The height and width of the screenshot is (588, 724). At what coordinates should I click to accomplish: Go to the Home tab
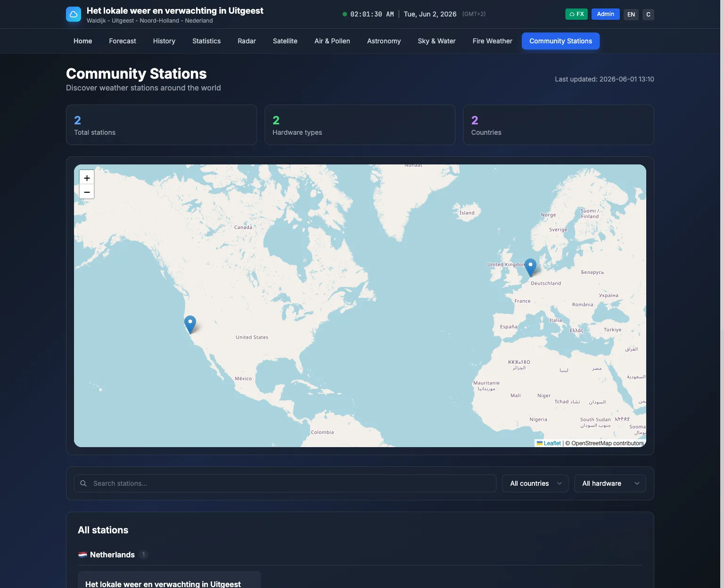(83, 41)
